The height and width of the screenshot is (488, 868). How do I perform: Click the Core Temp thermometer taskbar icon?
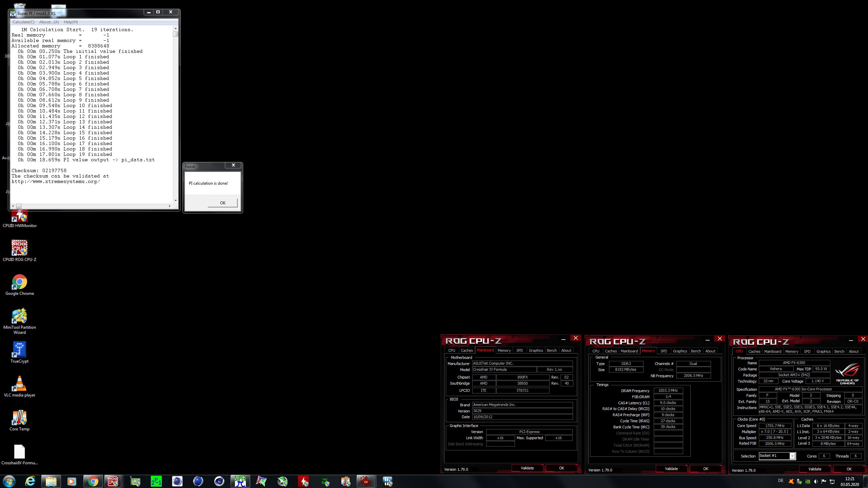click(x=346, y=481)
